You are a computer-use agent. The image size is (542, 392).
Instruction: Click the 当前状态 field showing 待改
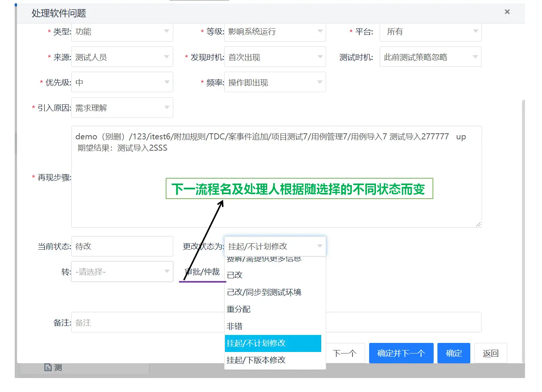(122, 246)
